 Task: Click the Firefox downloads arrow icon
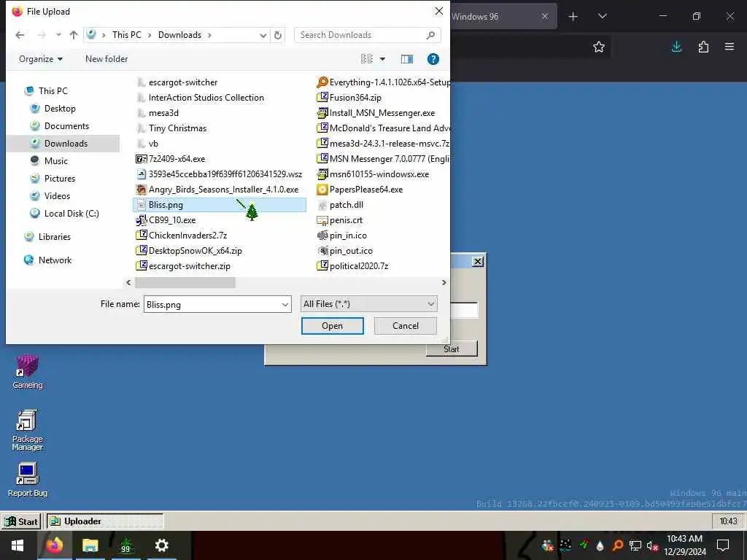pyautogui.click(x=676, y=47)
